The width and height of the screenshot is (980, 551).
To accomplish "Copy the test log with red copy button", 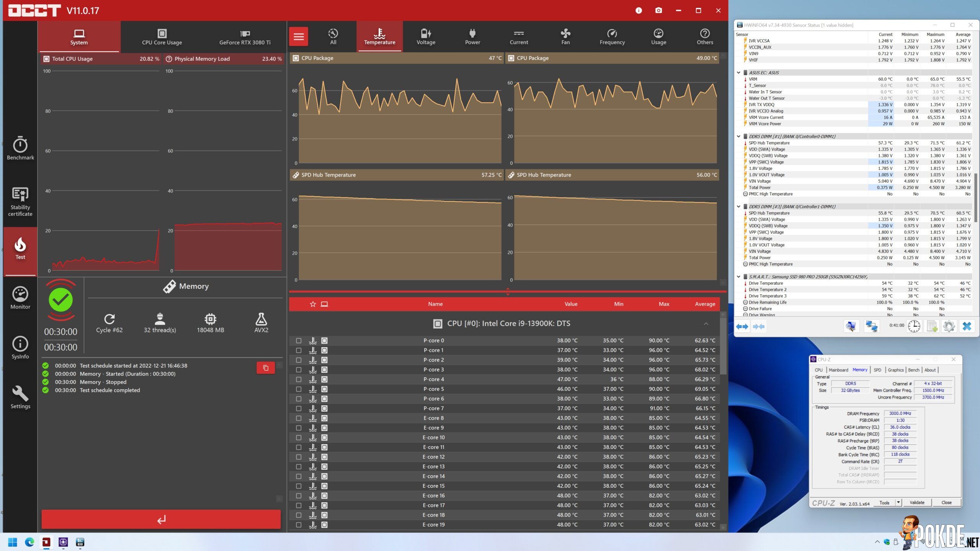I will click(x=266, y=368).
